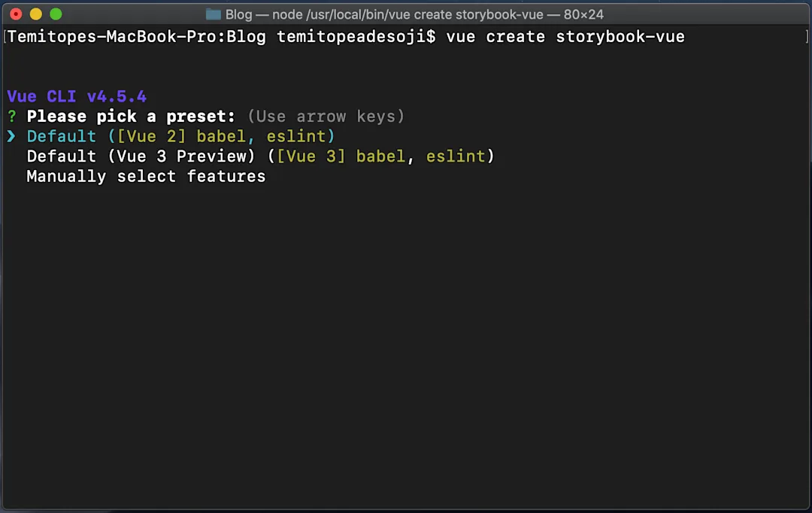The image size is (812, 513).
Task: Click the blue folder icon in title bar
Action: (x=214, y=14)
